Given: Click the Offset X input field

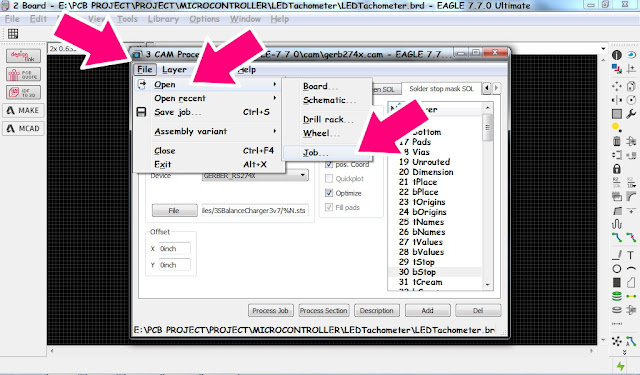Looking at the screenshot, I should point(174,249).
